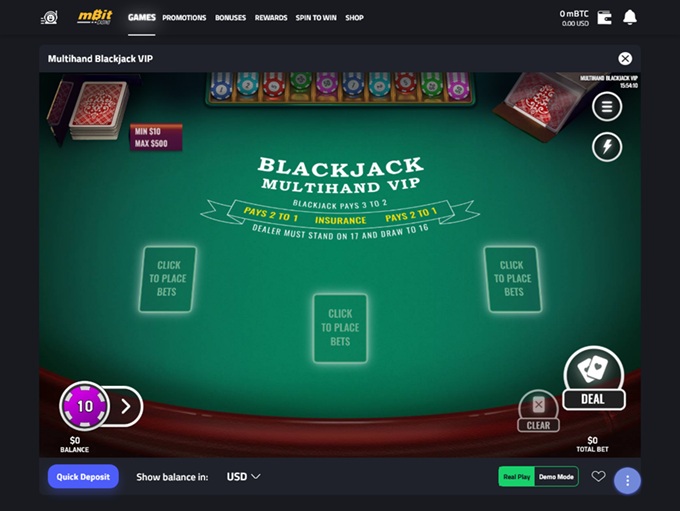Expand the USD balance currency dropdown
The height and width of the screenshot is (511, 680).
coord(243,477)
